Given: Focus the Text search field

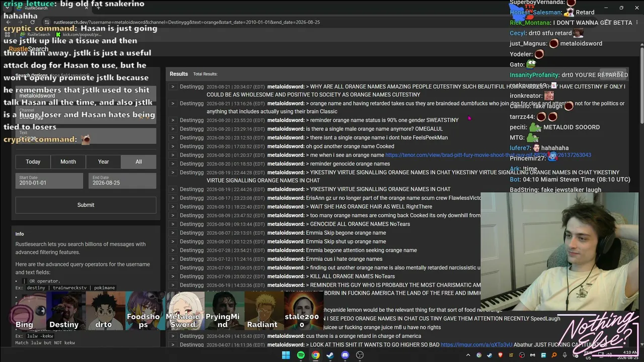Looking at the screenshot, I should point(86,136).
